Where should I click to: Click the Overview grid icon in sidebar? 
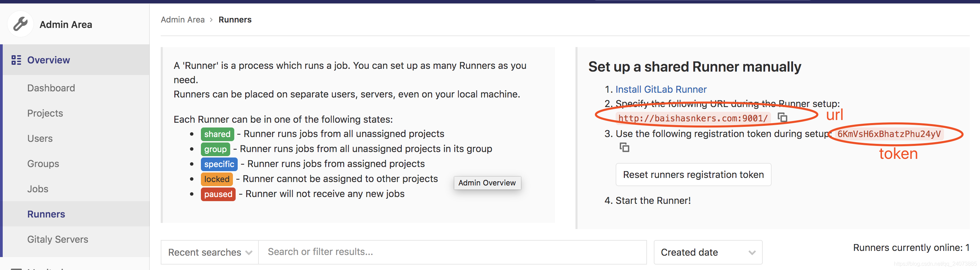point(16,60)
